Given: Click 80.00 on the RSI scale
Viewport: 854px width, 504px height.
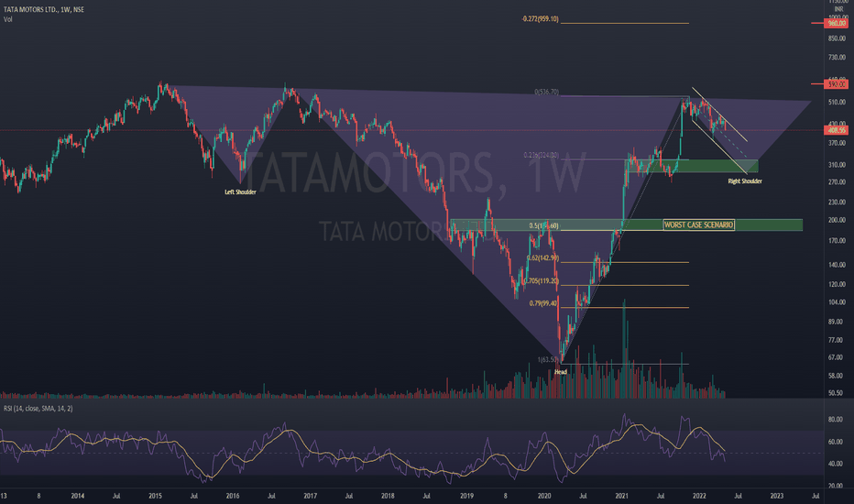Looking at the screenshot, I should coord(836,420).
